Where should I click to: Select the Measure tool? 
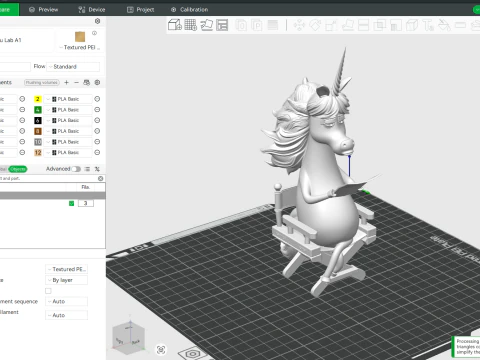(x=460, y=25)
